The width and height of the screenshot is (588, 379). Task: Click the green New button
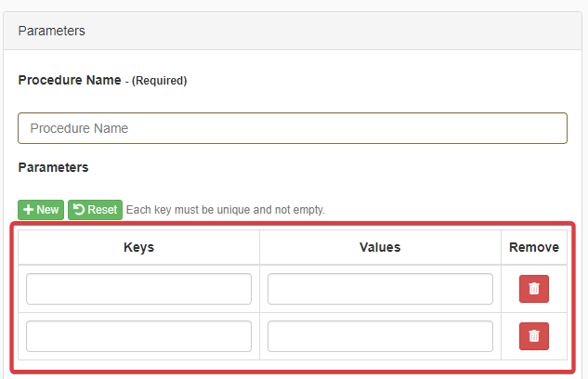pos(41,210)
